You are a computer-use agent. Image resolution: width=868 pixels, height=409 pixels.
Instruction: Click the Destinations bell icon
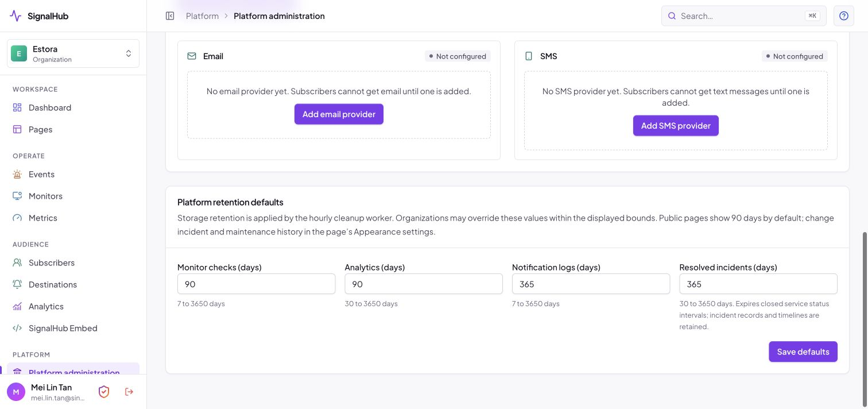(17, 284)
